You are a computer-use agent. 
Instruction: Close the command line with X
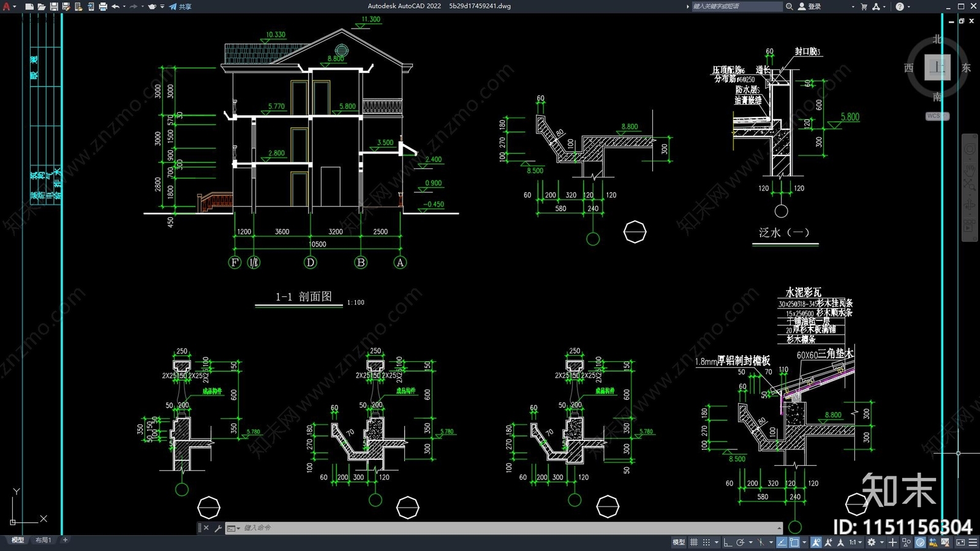pos(206,528)
